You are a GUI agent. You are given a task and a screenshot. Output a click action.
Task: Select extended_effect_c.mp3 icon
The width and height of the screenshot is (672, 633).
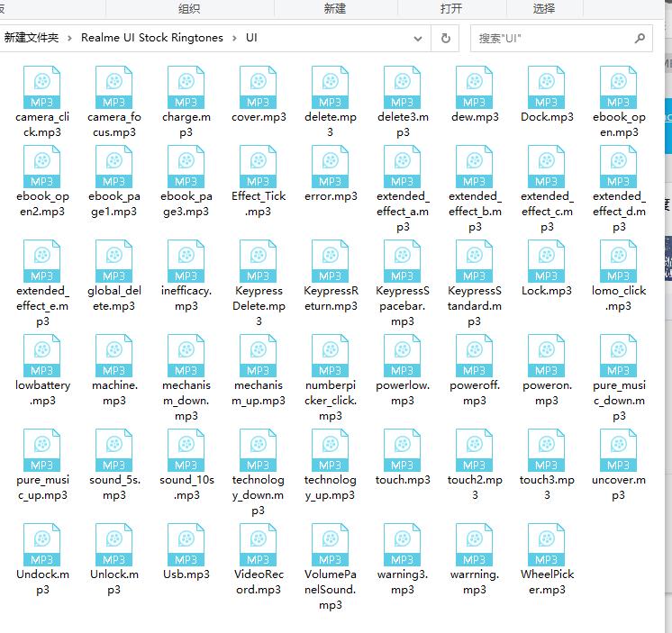coord(546,167)
